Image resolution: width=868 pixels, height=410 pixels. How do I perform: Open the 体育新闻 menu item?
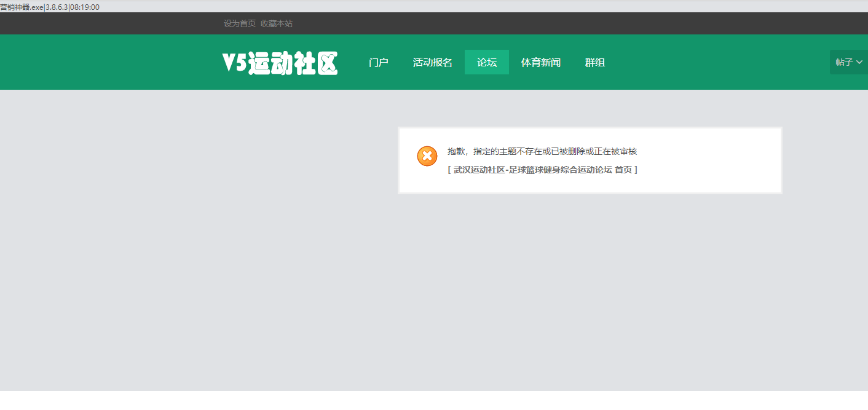[x=540, y=62]
